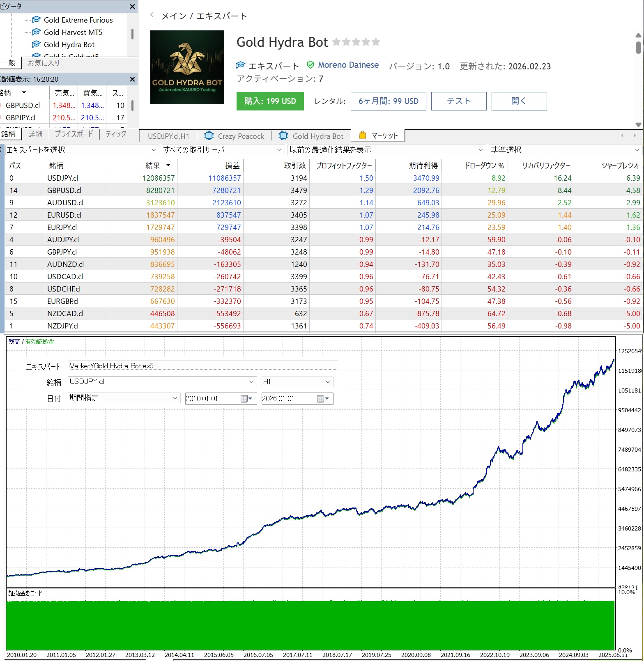Click the メイン breadcrumb link

[174, 16]
